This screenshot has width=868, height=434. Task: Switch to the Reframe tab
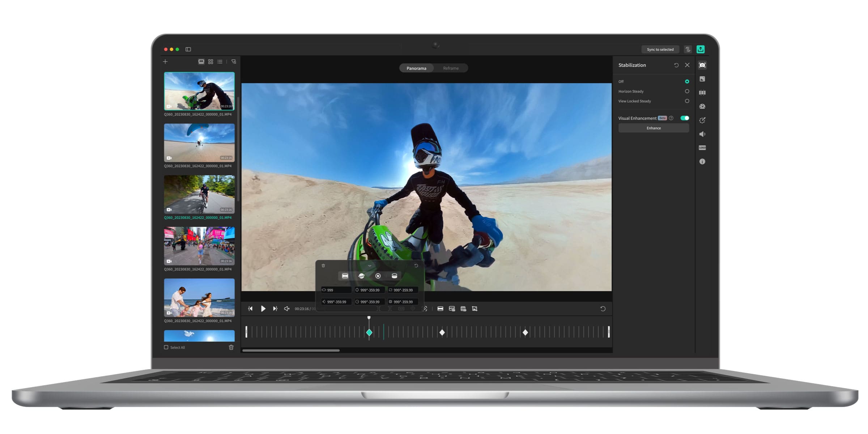[451, 68]
